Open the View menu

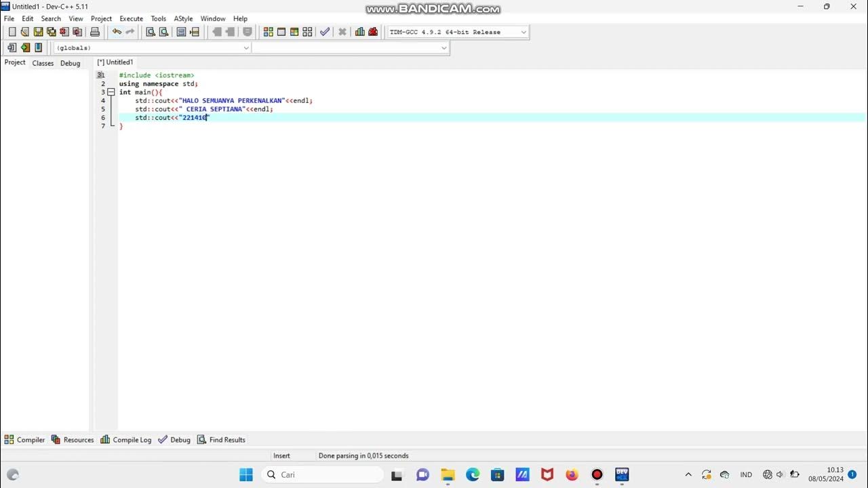point(76,18)
